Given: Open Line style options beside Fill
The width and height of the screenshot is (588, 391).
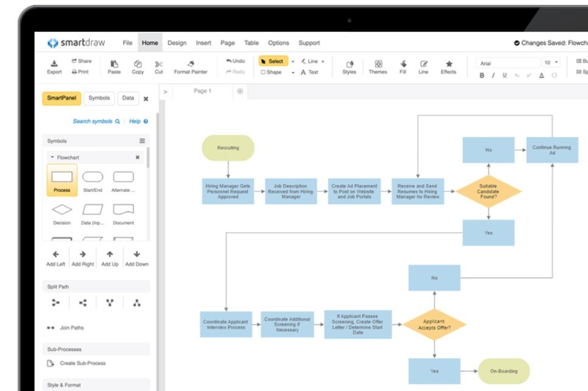Looking at the screenshot, I should coord(423,67).
